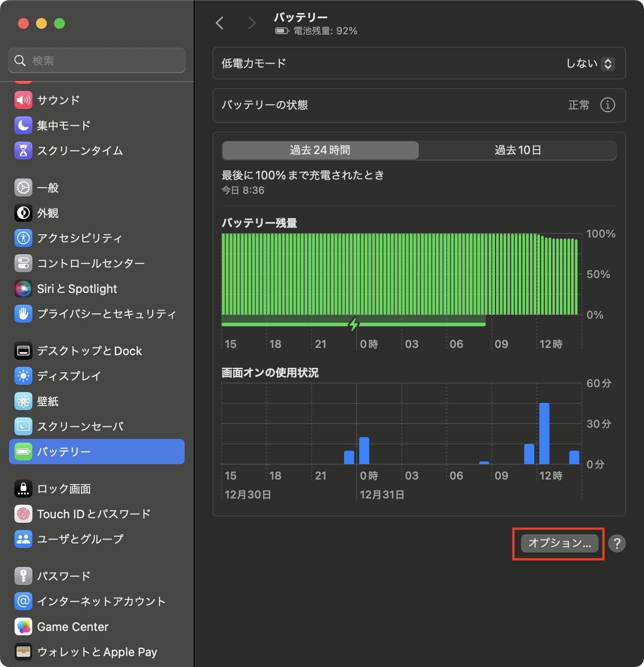Open Siri と Spotlight settings icon
Screen dimensions: 644x667
23,288
